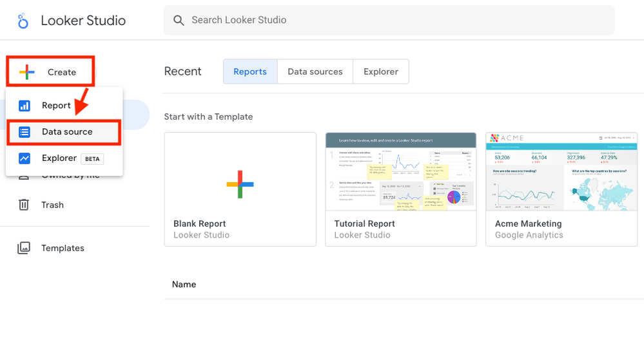644x340 pixels.
Task: Choose Report in the Create menu
Action: tap(56, 106)
